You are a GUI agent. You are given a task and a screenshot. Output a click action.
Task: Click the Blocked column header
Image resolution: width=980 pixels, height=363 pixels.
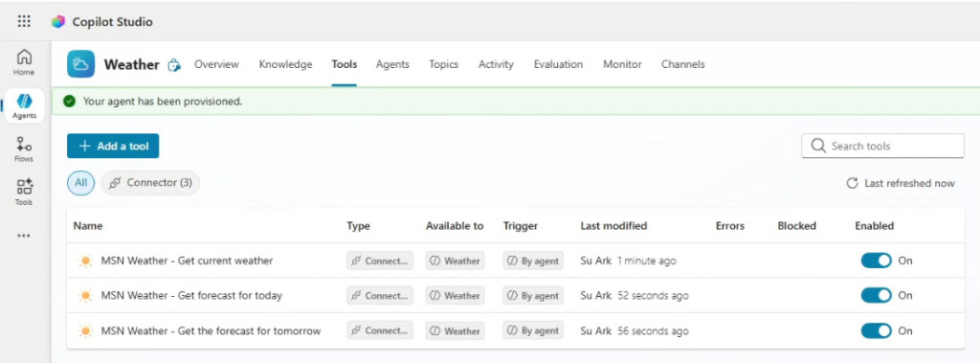[797, 226]
